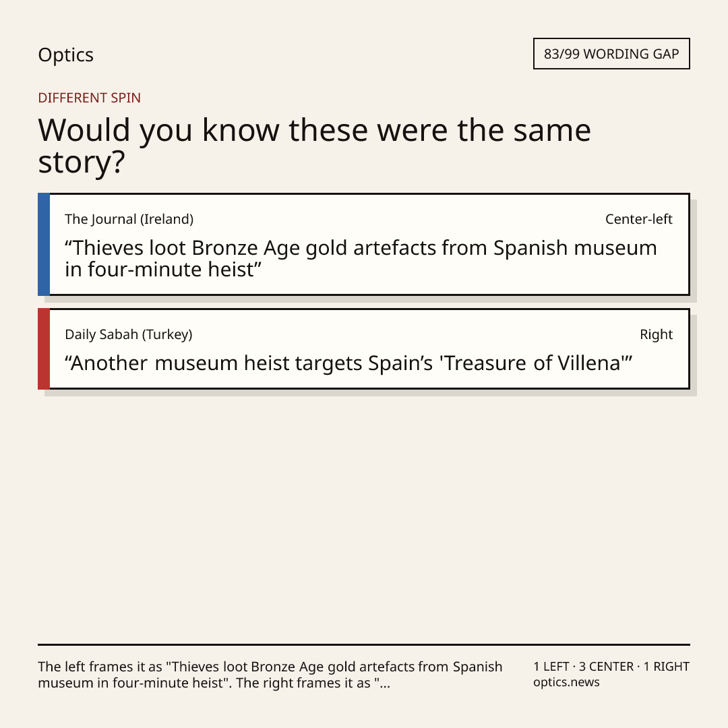Click the Right bias label
This screenshot has height=728, width=728.
click(656, 334)
